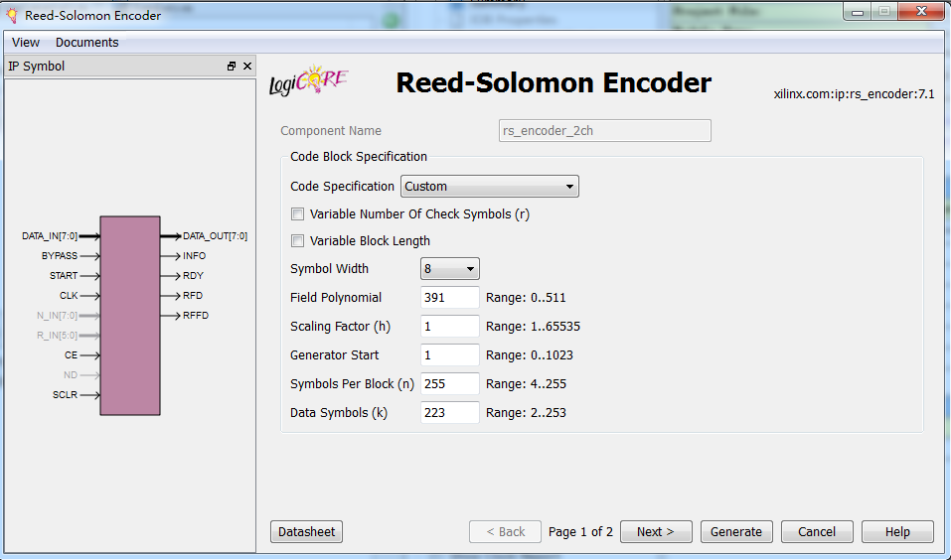Click the CE port label
This screenshot has width=951, height=560.
71,355
